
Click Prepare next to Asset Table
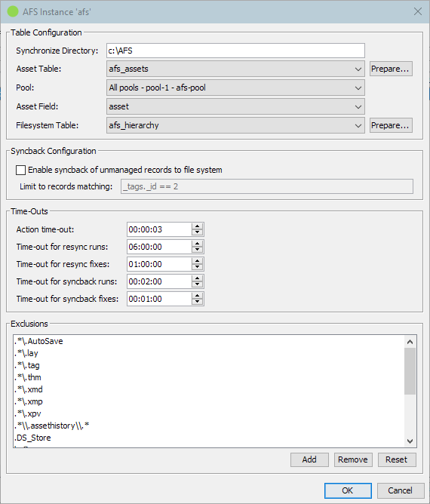[391, 69]
